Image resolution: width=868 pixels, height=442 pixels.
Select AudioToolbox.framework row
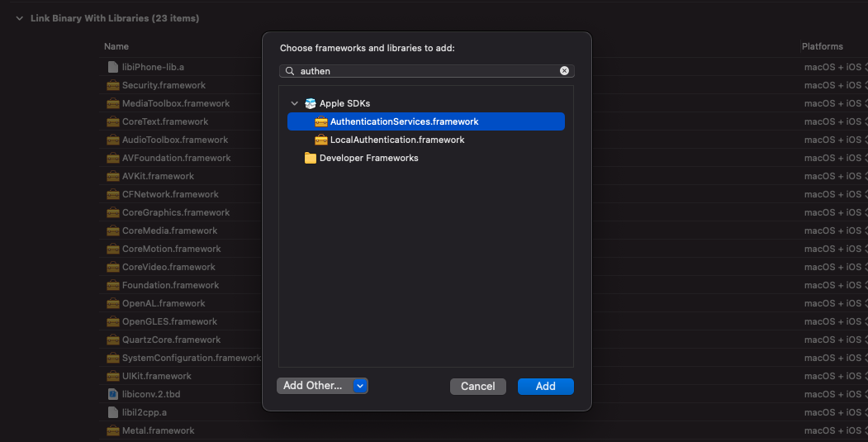[x=175, y=140]
